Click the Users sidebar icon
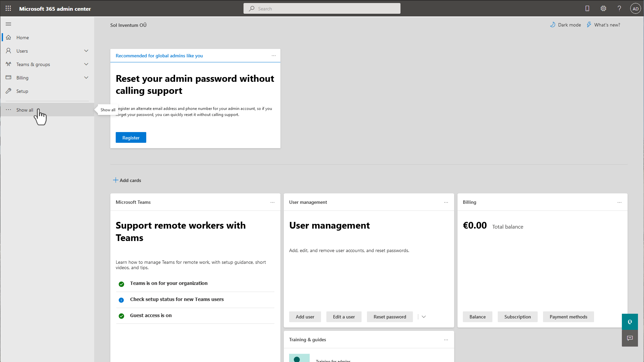 tap(8, 50)
